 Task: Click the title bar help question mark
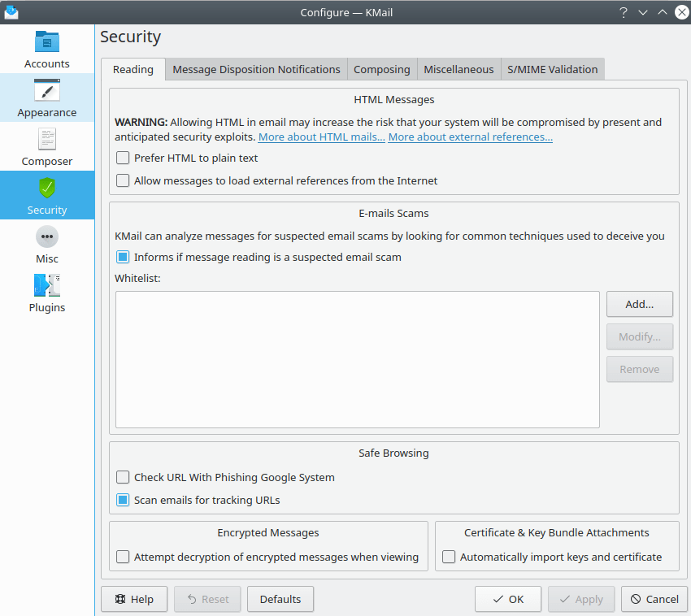pyautogui.click(x=623, y=12)
